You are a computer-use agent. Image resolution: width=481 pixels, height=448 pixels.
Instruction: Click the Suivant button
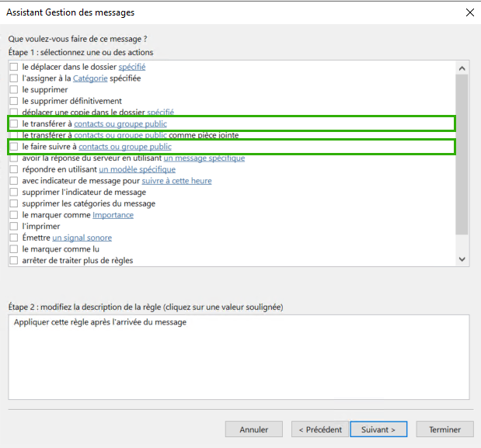point(378,429)
